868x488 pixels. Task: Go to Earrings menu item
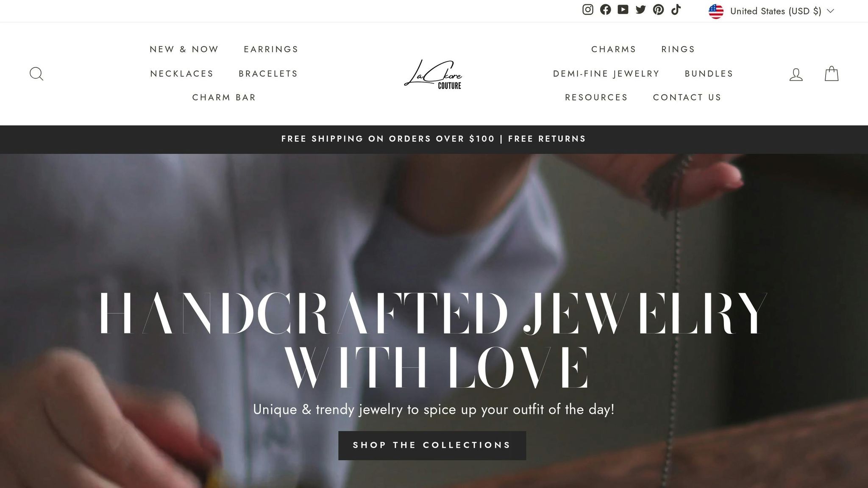pyautogui.click(x=271, y=49)
